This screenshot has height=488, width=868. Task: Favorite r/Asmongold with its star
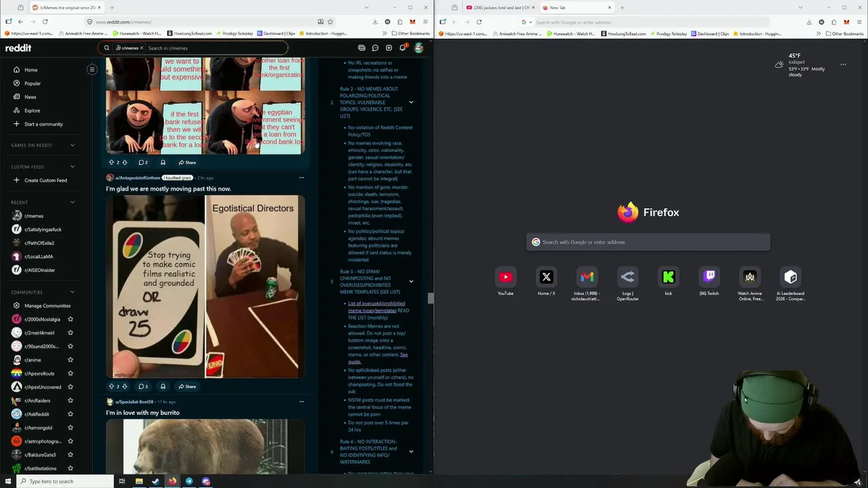(x=71, y=428)
